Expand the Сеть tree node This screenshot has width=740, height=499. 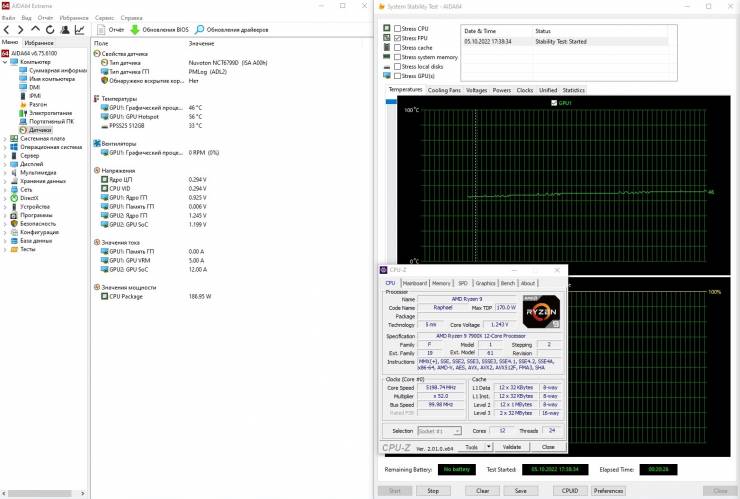[5, 190]
